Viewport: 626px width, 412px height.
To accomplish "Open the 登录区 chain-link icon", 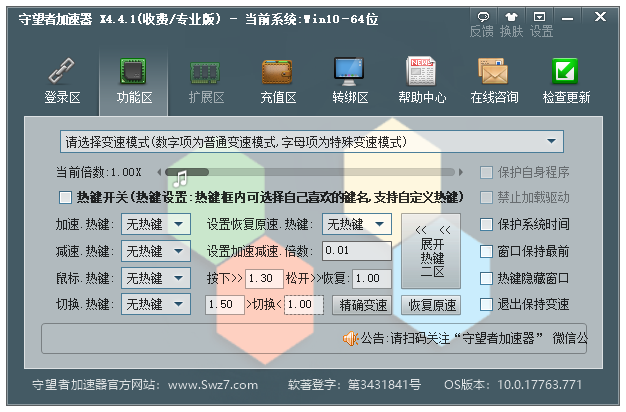I will pos(61,71).
